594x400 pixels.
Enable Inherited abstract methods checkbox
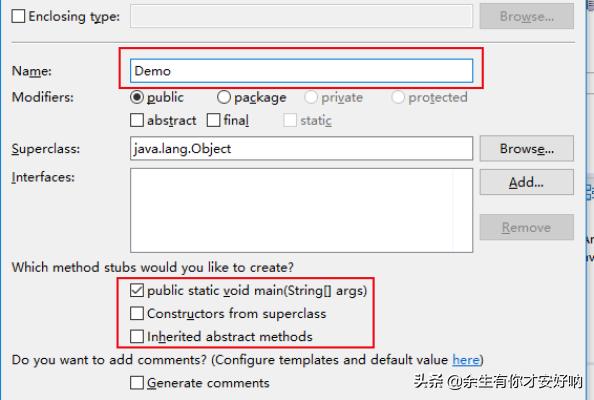pos(137,336)
